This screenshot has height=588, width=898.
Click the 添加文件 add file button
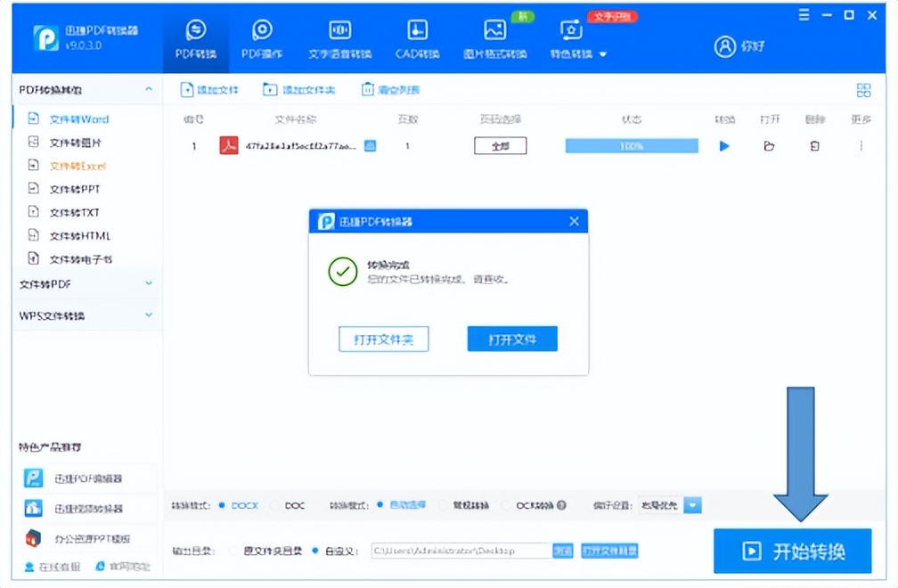point(209,90)
